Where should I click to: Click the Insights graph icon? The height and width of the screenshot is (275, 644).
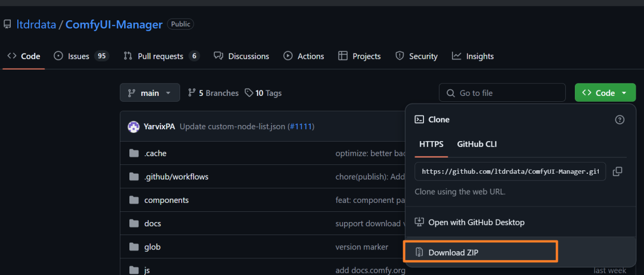(456, 56)
